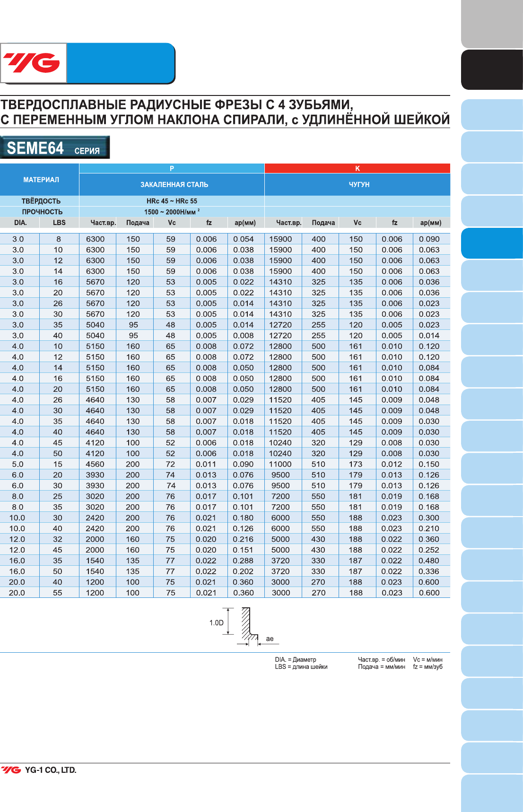Click the legend 'Vc = м/мин'
This screenshot has width=523, height=812.
click(x=428, y=659)
